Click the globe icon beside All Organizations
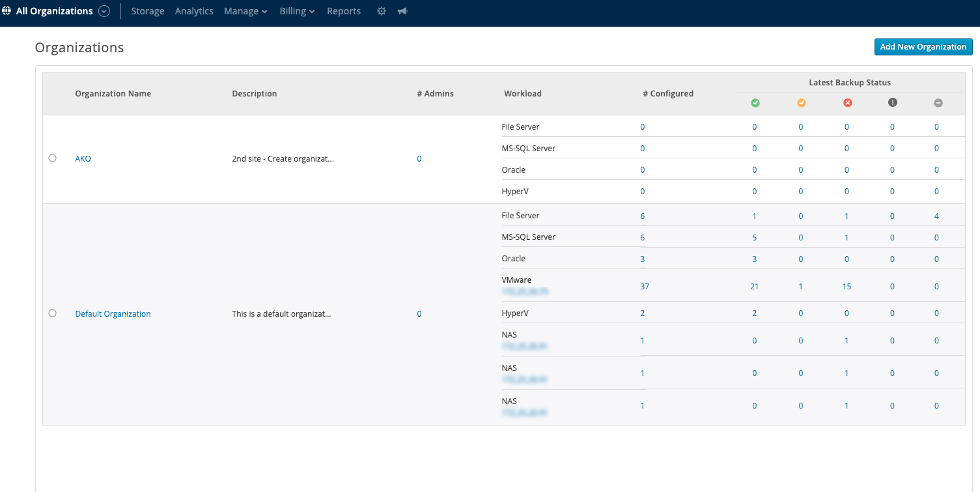The height and width of the screenshot is (492, 980). 7,11
